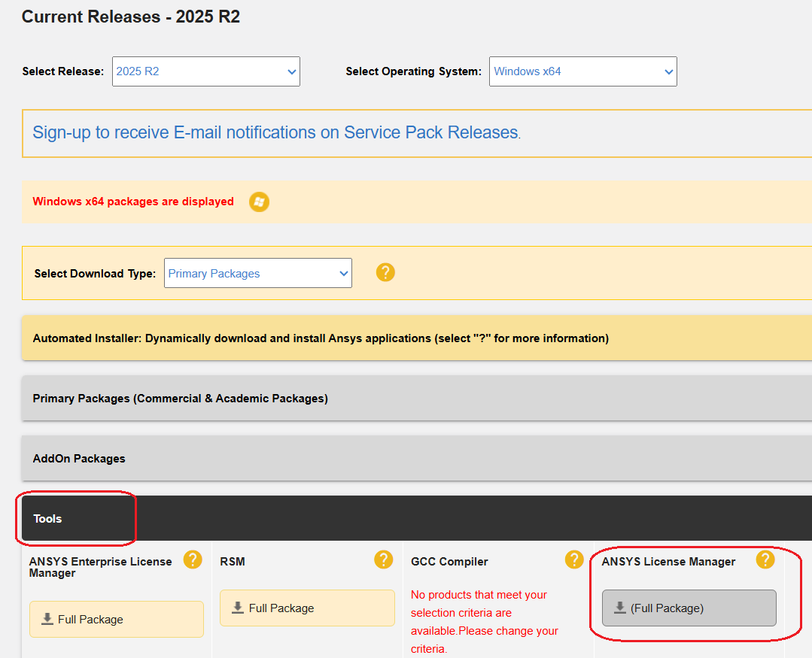Click the 'Current Releases - 2025 R2' heading
This screenshot has height=658, width=812.
point(131,17)
